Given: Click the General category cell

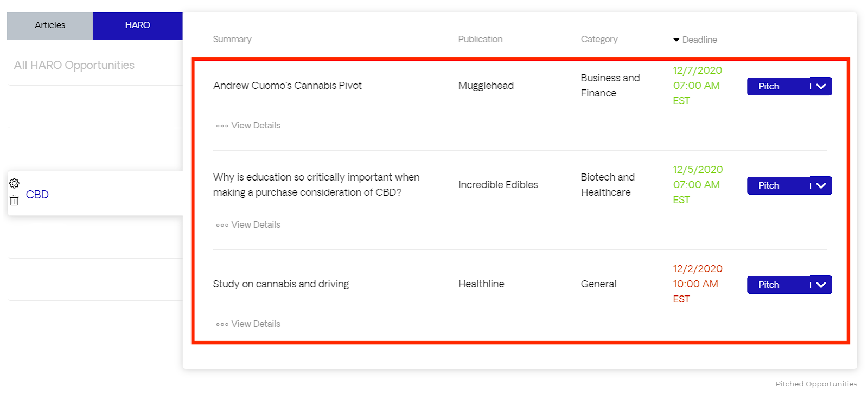Looking at the screenshot, I should pyautogui.click(x=598, y=284).
